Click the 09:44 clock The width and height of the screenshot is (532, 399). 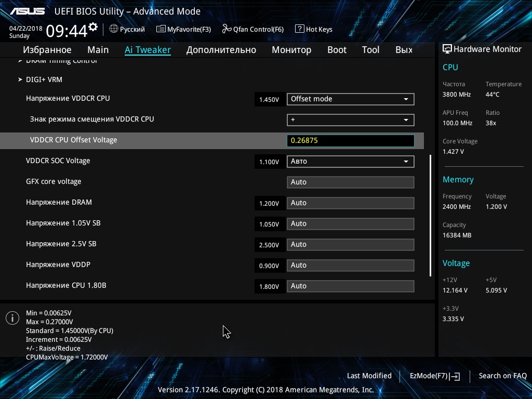point(67,31)
